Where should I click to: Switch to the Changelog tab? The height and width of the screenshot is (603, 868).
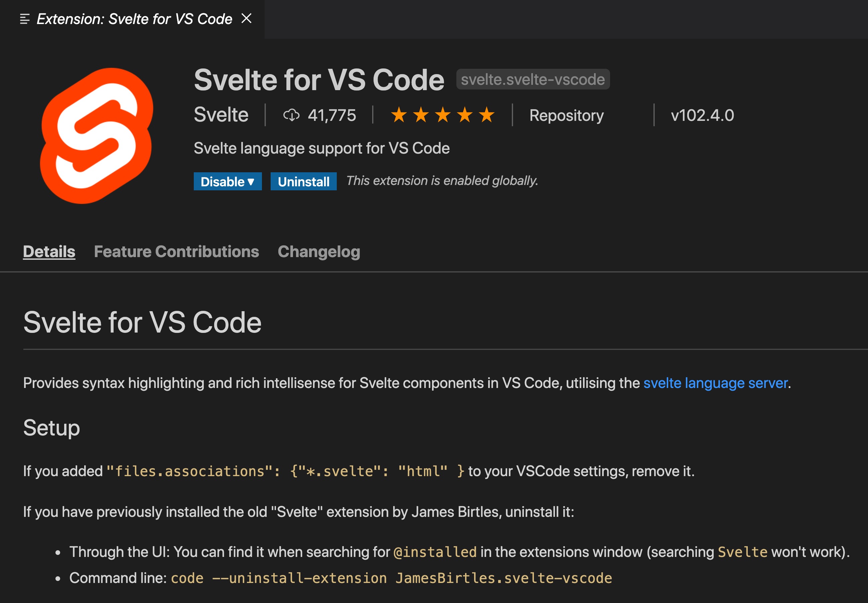coord(319,252)
